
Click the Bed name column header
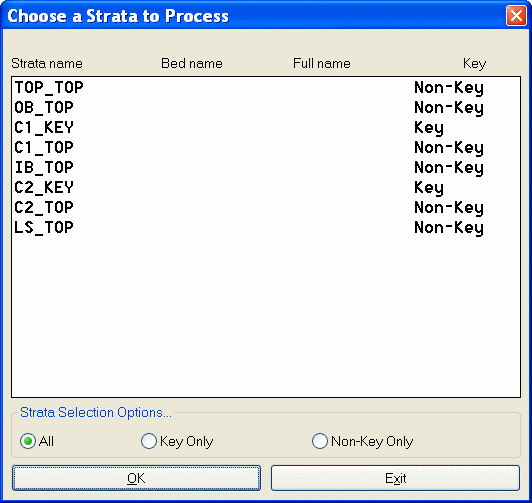pos(192,63)
